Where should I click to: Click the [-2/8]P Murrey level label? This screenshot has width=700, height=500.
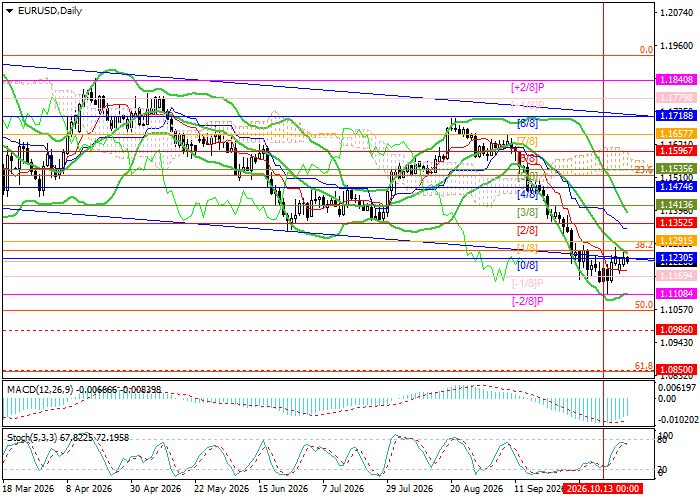point(528,301)
